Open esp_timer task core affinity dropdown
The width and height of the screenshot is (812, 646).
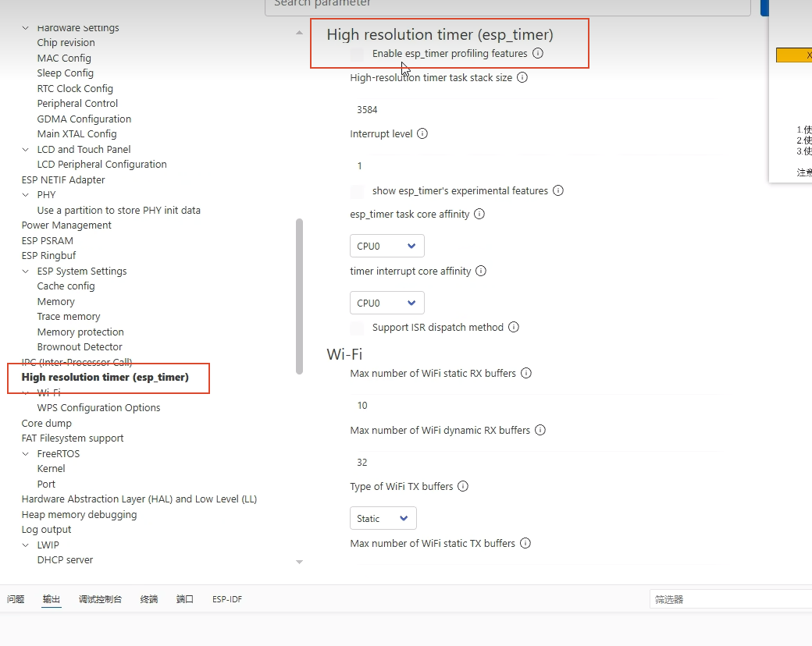click(387, 246)
